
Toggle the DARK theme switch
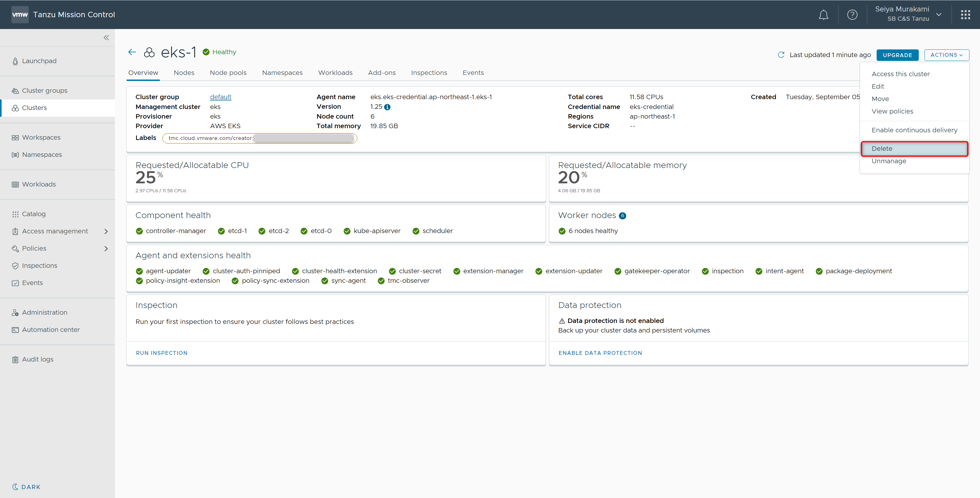(26, 487)
